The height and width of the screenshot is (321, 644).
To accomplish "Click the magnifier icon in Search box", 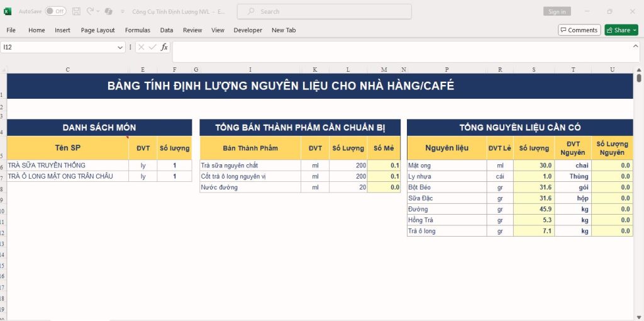I will click(x=251, y=11).
